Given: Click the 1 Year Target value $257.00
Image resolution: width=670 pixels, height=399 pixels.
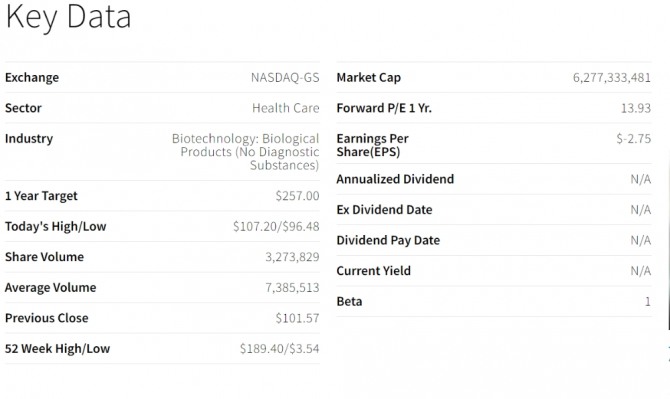Looking at the screenshot, I should 297,196.
